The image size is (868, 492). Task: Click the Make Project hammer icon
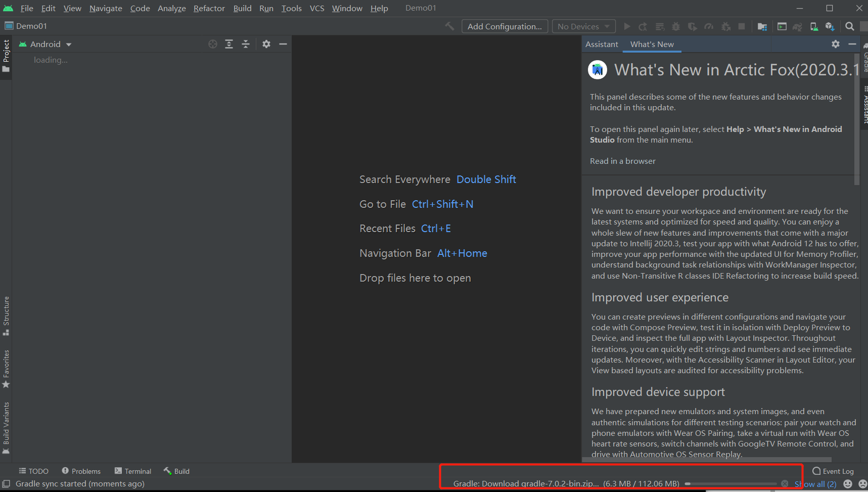449,26
